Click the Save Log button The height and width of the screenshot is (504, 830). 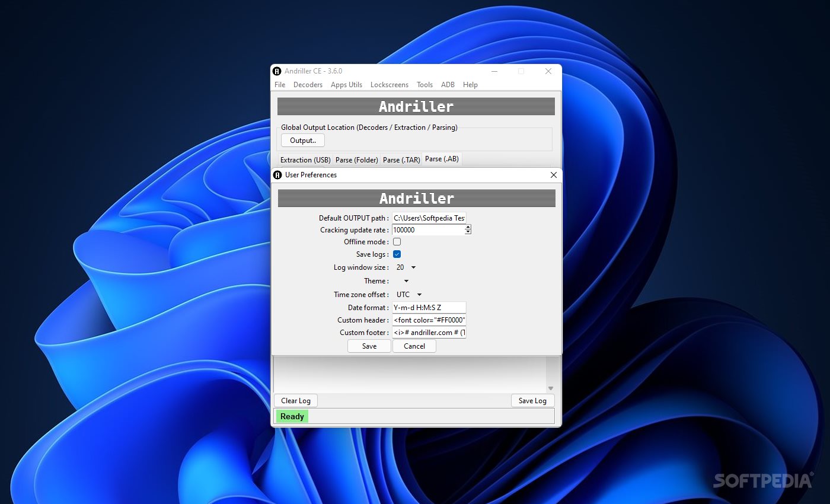533,401
